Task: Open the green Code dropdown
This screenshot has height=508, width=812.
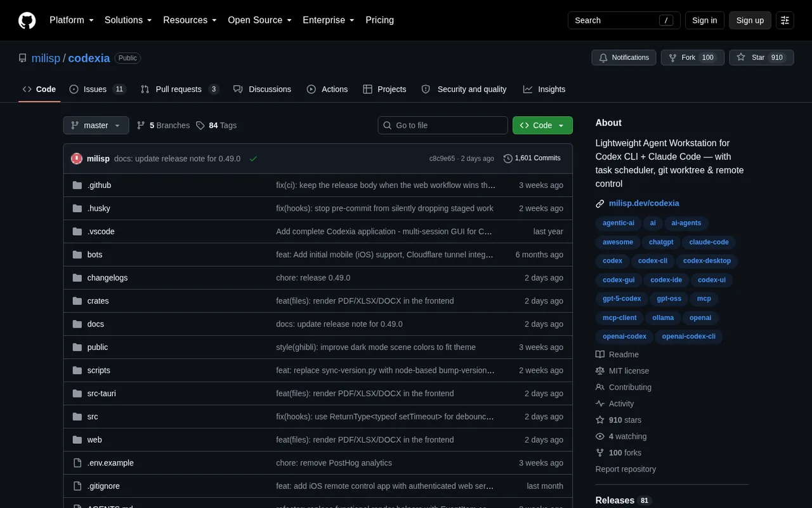Action: click(x=542, y=125)
